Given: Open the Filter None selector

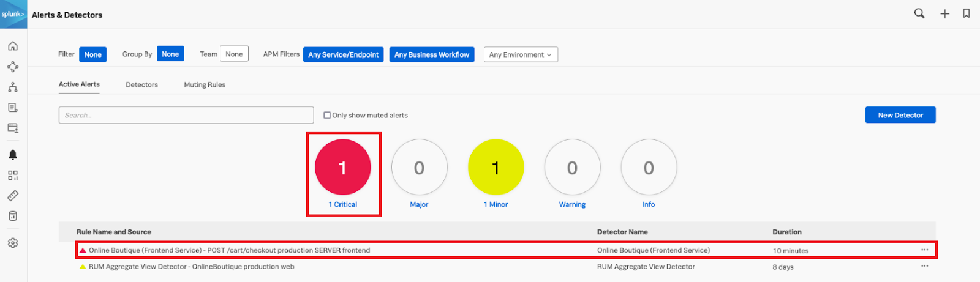Looking at the screenshot, I should [x=93, y=54].
